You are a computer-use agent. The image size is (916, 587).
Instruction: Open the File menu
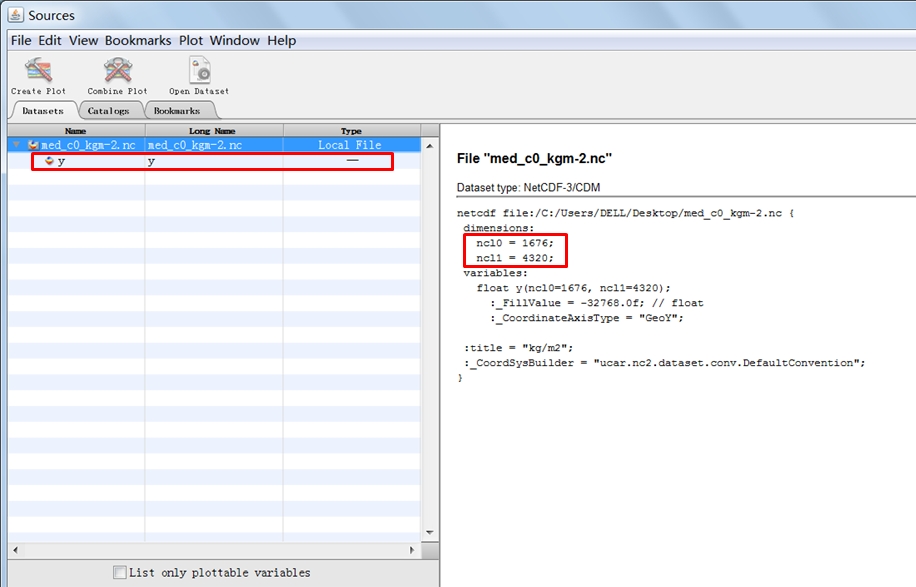pyautogui.click(x=21, y=41)
